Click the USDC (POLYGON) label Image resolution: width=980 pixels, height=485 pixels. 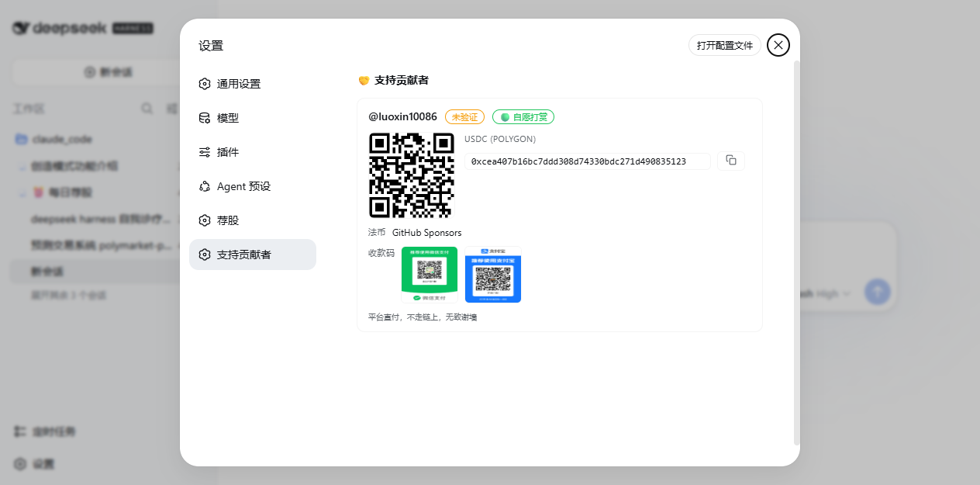pos(500,139)
